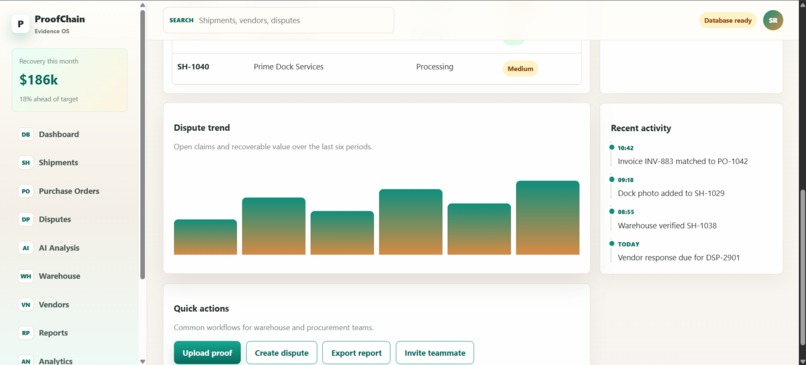Click the DB icon beside Dashboard

tap(26, 134)
